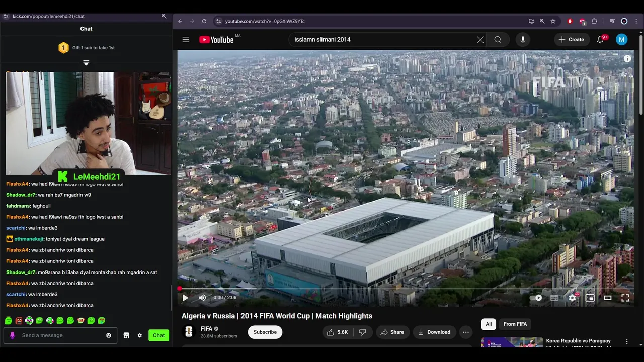The width and height of the screenshot is (644, 362).
Task: Click the username othmanekaji in chat
Action: pyautogui.click(x=29, y=239)
